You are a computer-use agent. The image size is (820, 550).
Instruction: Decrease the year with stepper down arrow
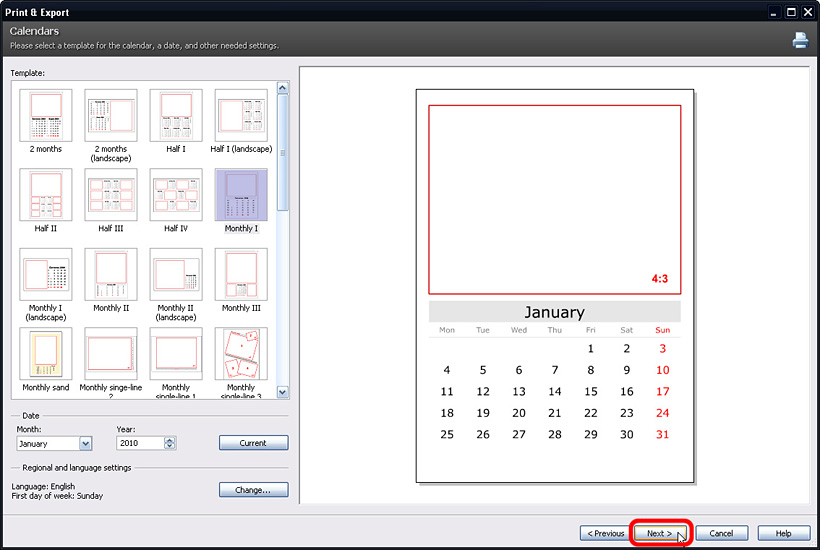(169, 446)
